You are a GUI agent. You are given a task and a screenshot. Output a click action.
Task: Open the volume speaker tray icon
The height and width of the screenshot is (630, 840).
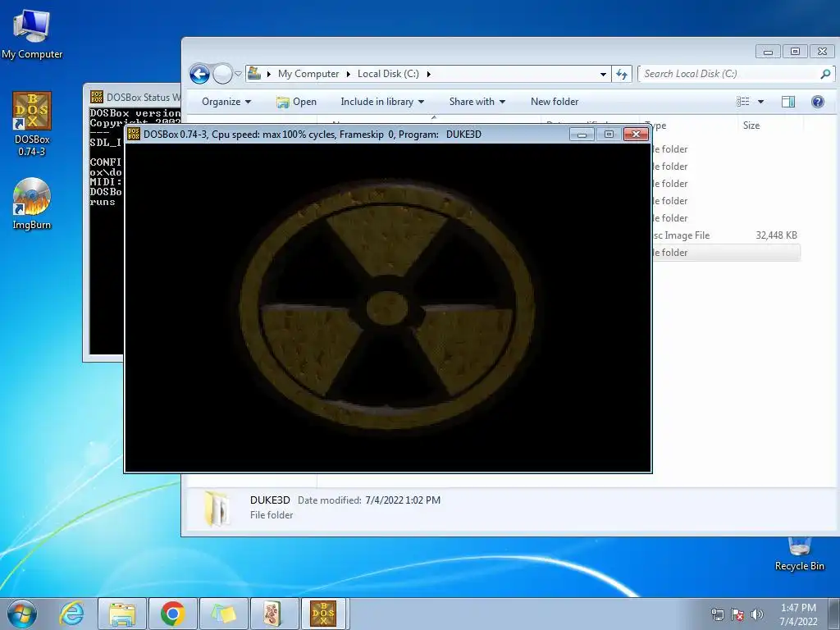point(757,614)
